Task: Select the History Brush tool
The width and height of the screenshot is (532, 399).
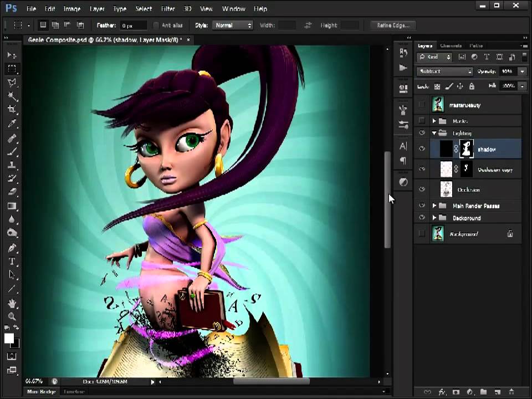Action: [x=12, y=178]
